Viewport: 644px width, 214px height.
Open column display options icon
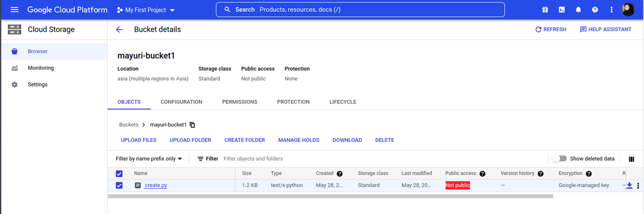coord(631,159)
